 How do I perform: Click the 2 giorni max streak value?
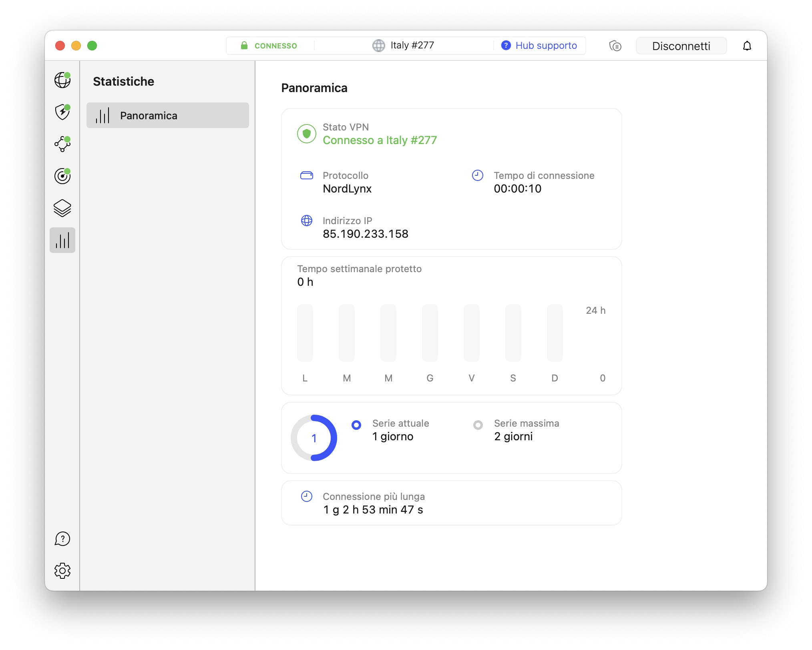[513, 436]
